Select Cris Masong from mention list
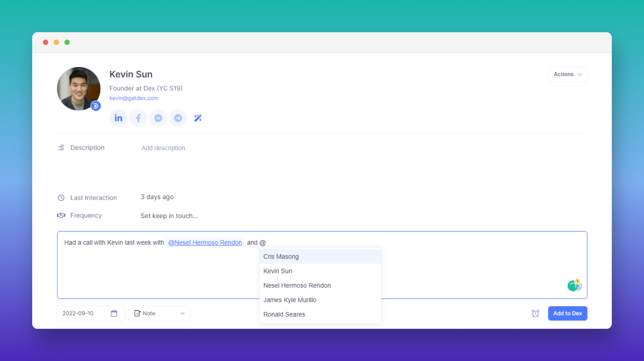644x361 pixels. (x=320, y=257)
